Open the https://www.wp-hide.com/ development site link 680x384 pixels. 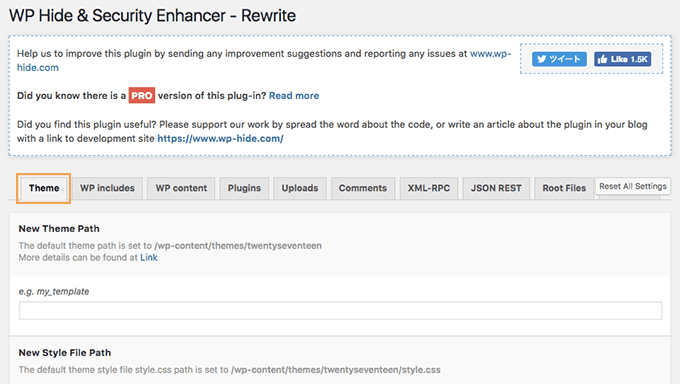click(x=220, y=139)
